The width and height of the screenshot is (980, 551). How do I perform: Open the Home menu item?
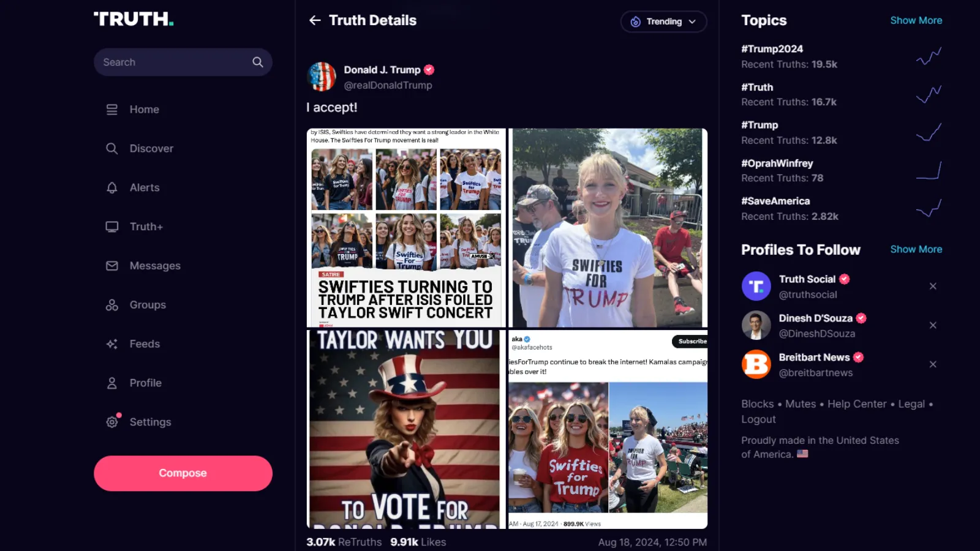(x=144, y=110)
